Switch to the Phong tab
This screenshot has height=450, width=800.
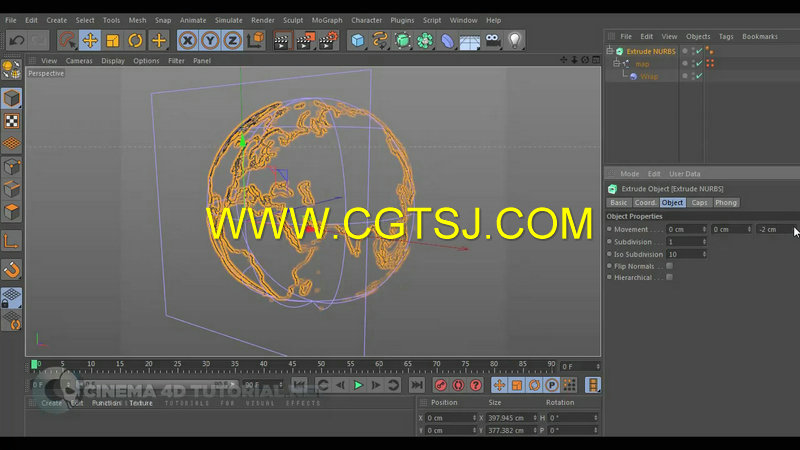[726, 203]
